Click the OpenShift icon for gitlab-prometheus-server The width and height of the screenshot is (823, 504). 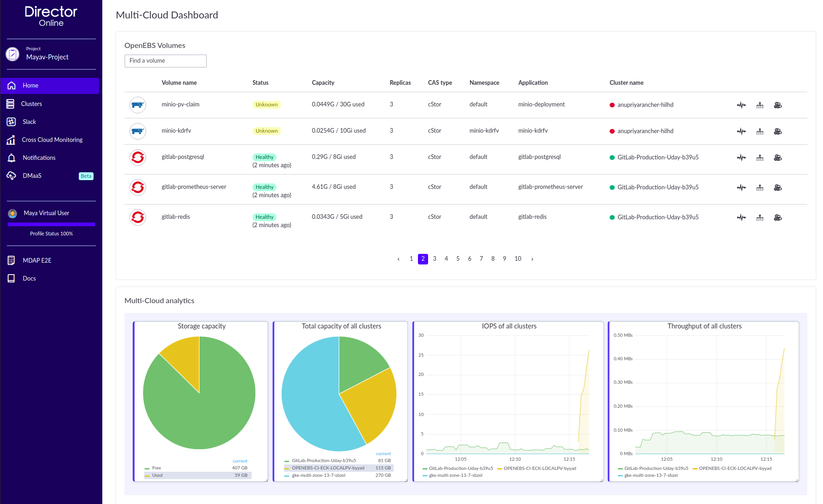pos(138,188)
